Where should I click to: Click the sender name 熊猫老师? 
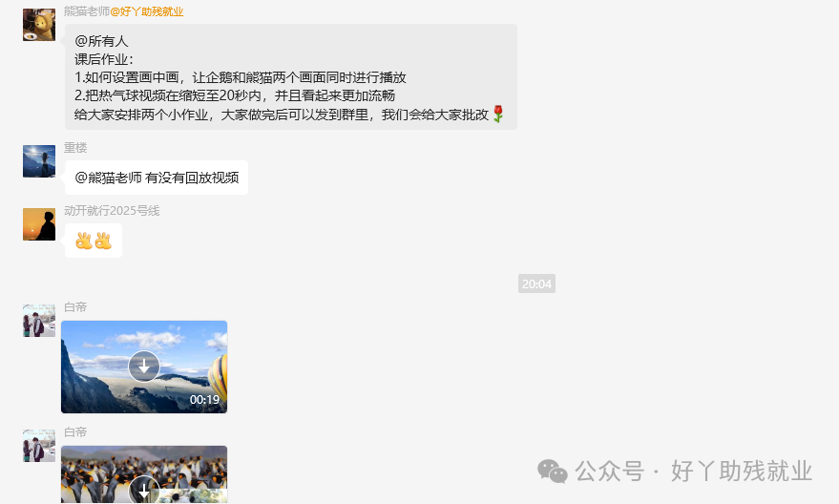(x=87, y=11)
